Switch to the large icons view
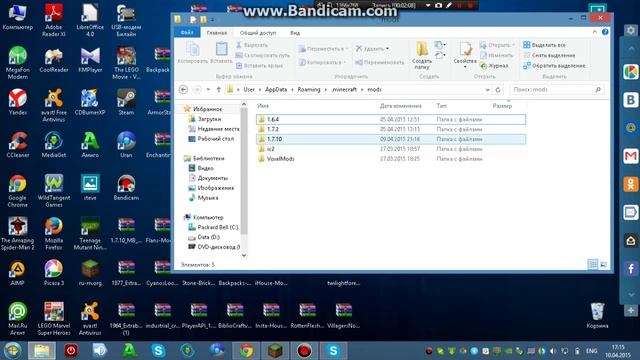Screen dimensions: 640x360 tap(603, 264)
